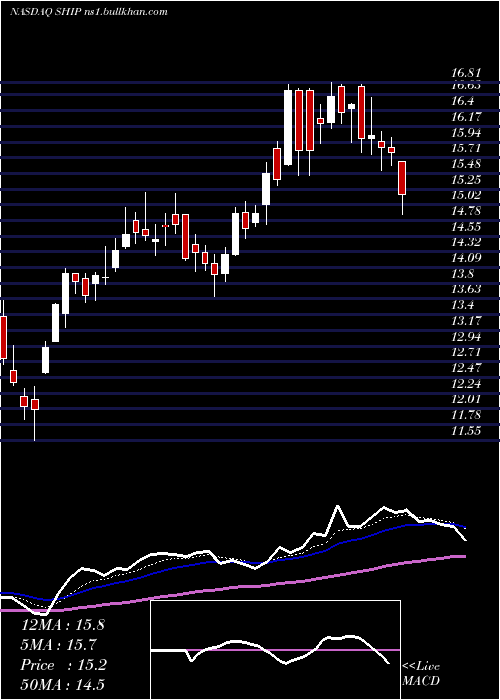Image resolution: width=500 pixels, height=700 pixels.
Task: Click the NASDAQ SHIP chart title
Action: [89, 12]
